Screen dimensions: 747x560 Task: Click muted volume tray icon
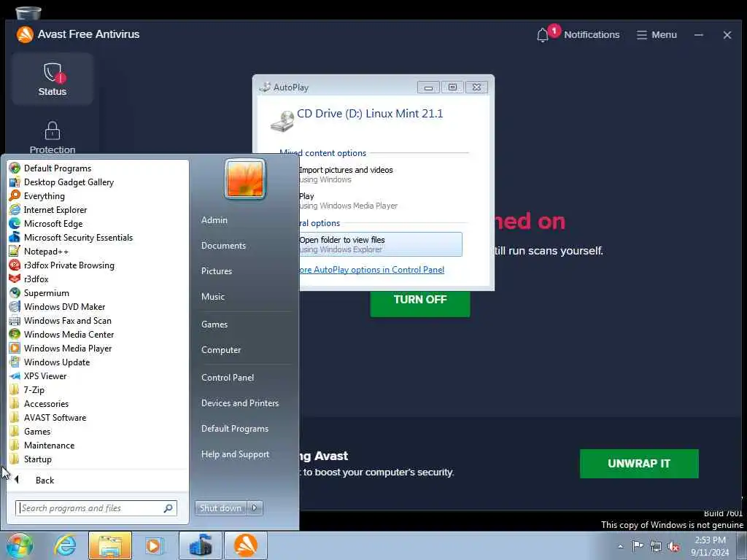click(x=673, y=547)
